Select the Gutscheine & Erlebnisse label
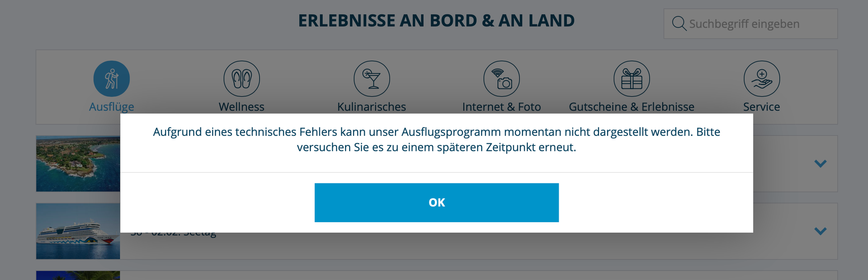 (631, 107)
